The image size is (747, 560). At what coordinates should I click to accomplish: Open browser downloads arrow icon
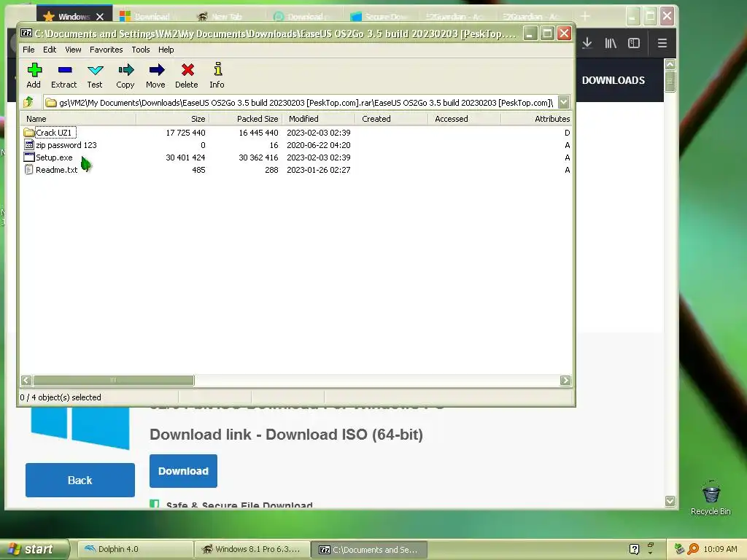(587, 43)
